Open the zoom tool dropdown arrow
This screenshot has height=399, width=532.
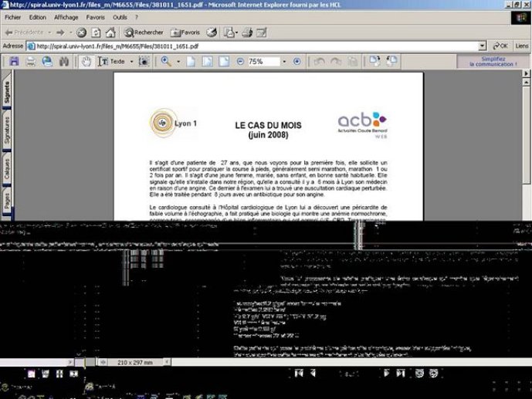[178, 62]
